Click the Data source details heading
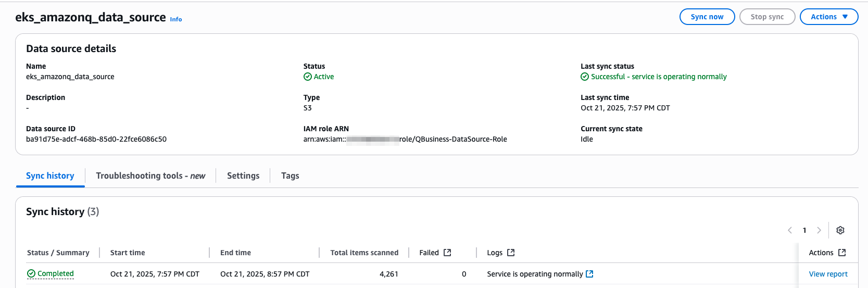This screenshot has width=868, height=288. [x=71, y=48]
